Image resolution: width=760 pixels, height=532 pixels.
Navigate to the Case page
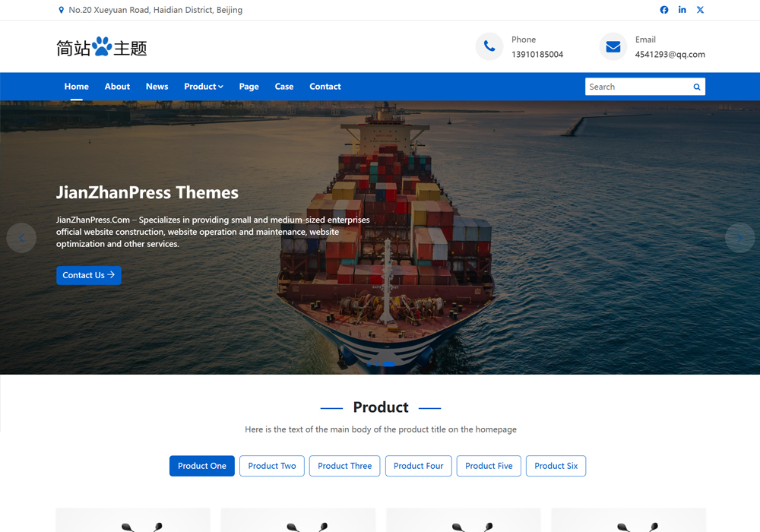(283, 87)
